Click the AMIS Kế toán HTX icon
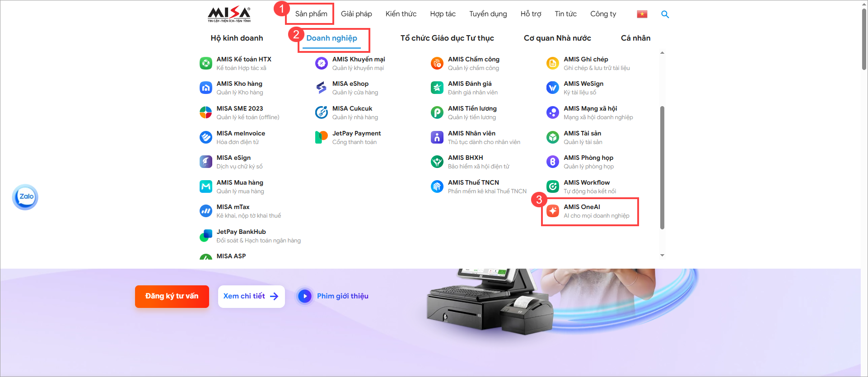Viewport: 868px width, 377px height. coord(206,64)
